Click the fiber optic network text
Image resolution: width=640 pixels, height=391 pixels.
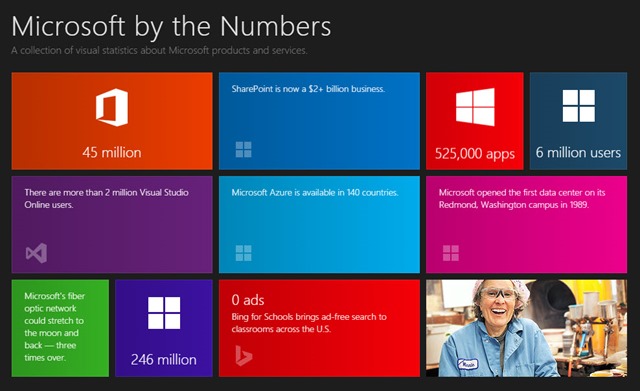[x=55, y=327]
